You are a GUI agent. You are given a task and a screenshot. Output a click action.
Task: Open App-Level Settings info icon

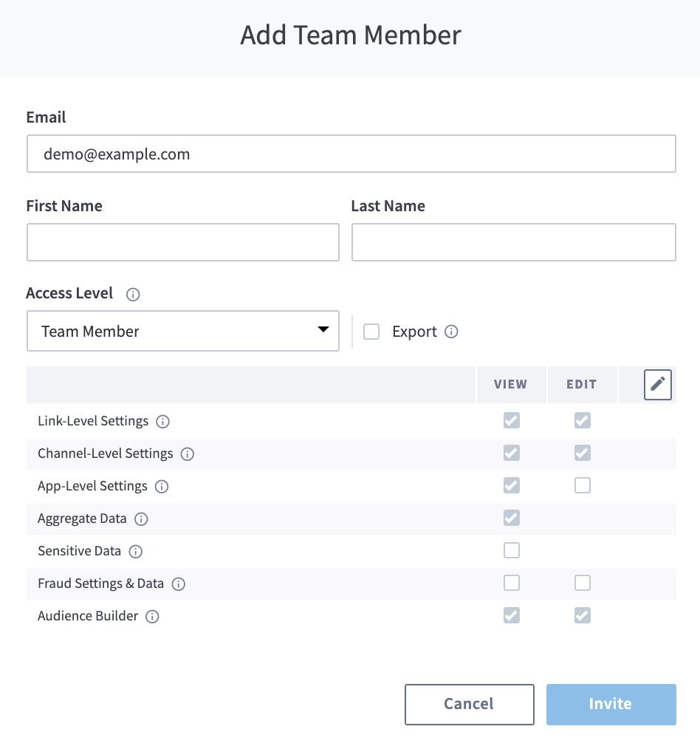click(162, 486)
